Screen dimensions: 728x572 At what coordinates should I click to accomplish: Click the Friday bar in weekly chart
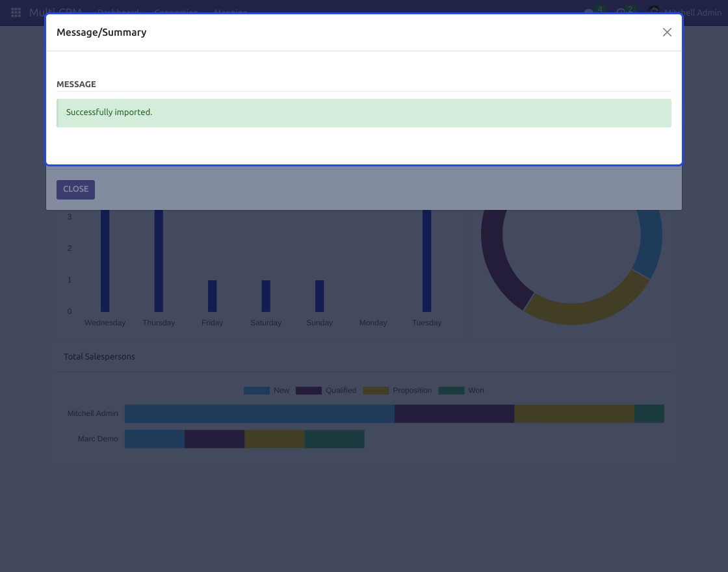pos(212,296)
